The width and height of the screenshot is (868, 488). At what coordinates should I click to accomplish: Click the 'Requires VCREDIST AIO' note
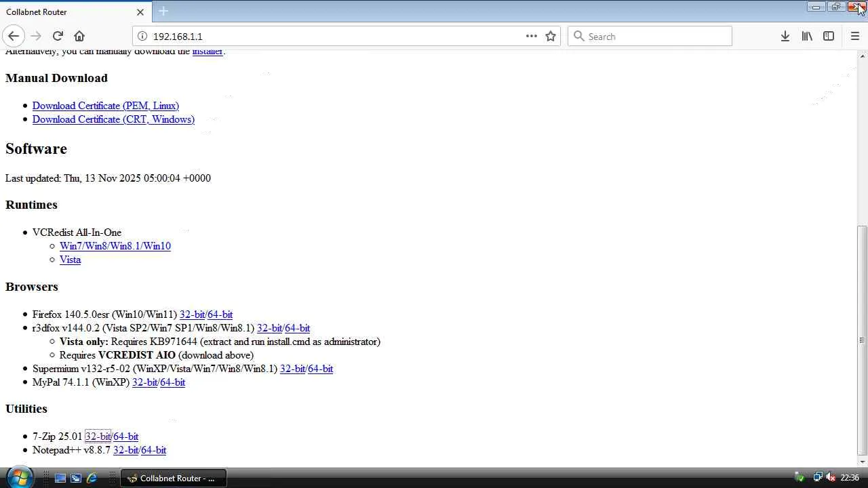tap(157, 355)
